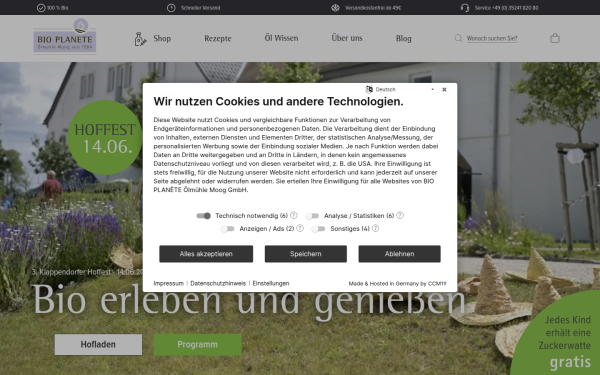Click the Schneller Versand text
The image size is (600, 375).
[x=201, y=8]
